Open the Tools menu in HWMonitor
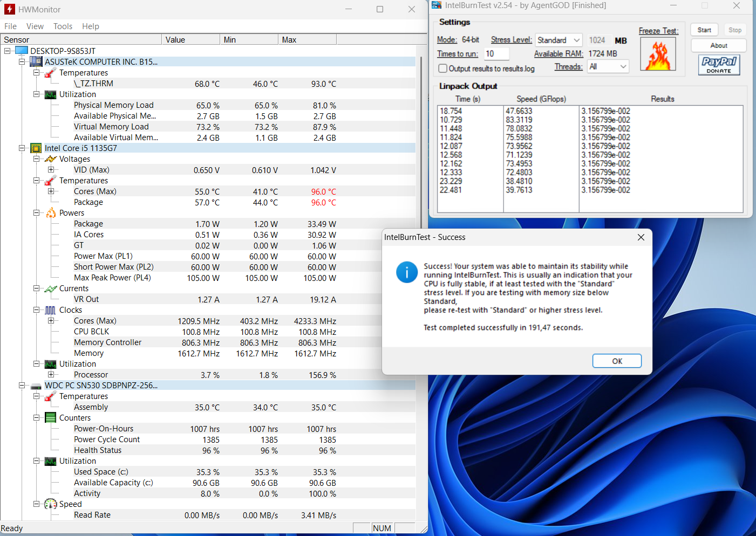 pos(63,26)
